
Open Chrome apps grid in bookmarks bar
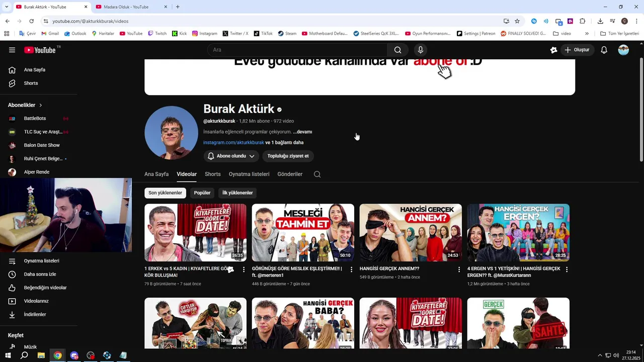7,34
